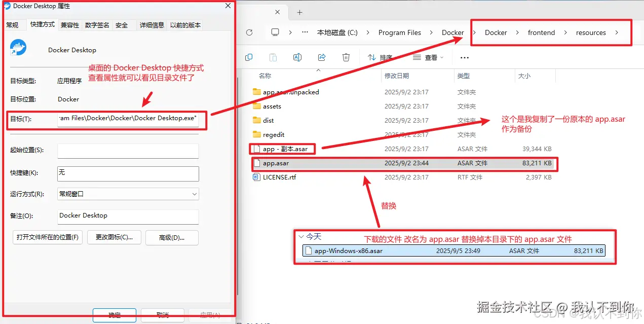Click the Program Files breadcrumb
Screen dimensions: 644x324
click(400, 32)
